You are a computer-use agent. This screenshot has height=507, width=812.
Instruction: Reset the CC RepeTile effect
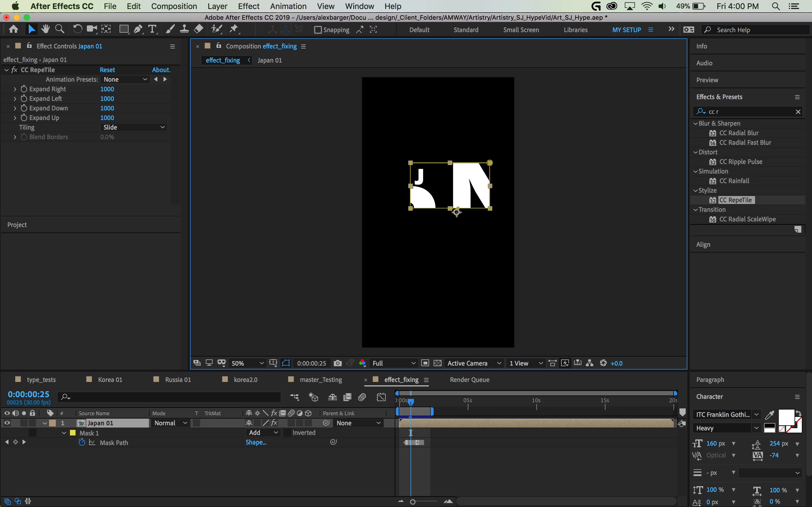click(107, 70)
